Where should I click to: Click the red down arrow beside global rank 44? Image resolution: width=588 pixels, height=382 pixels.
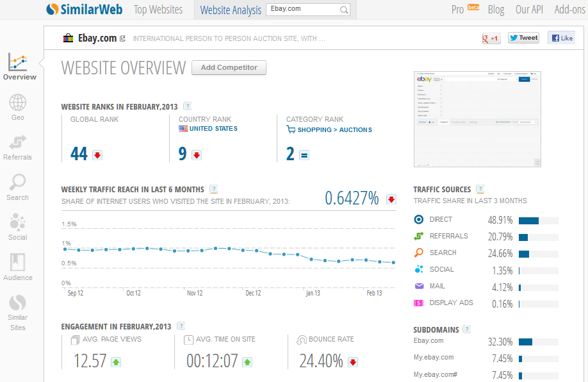pos(97,155)
